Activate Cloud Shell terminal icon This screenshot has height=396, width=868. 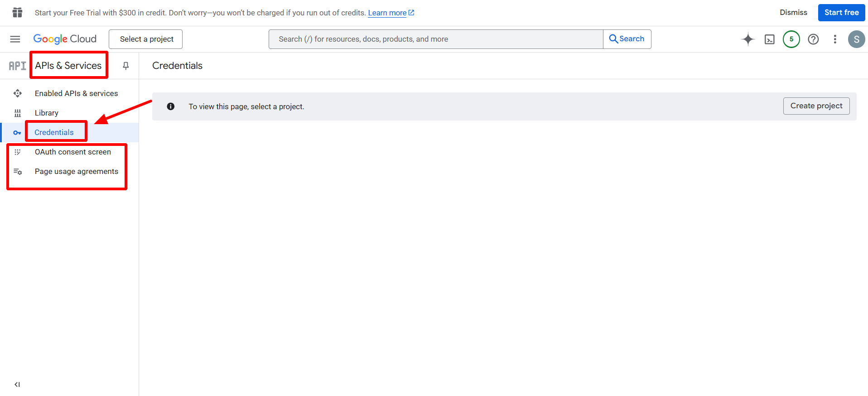coord(770,39)
